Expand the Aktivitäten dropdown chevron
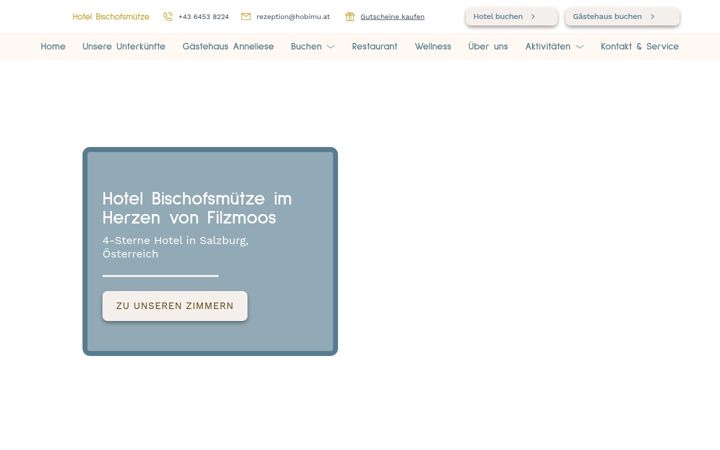Screen dimensions: 720x450 (x=579, y=46)
